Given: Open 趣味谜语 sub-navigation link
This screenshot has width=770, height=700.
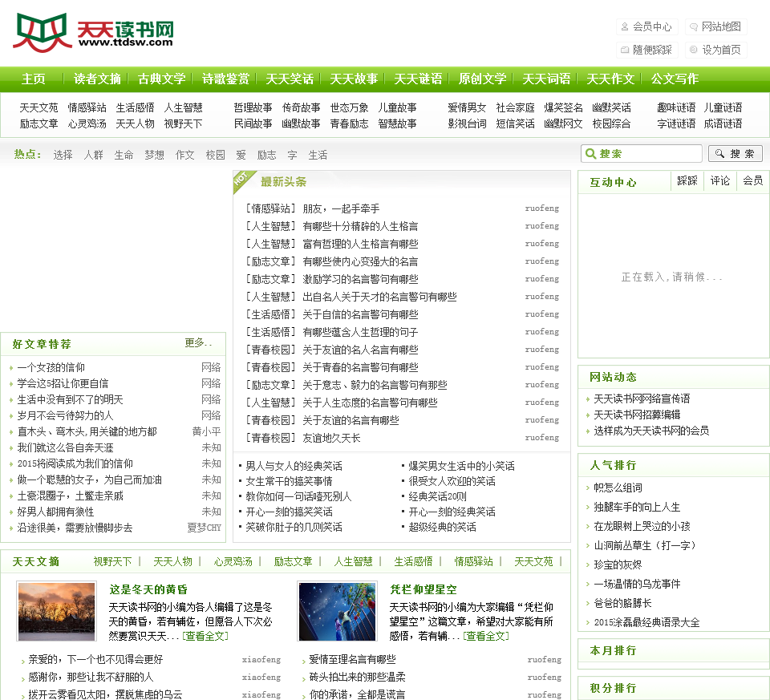Looking at the screenshot, I should (x=676, y=107).
